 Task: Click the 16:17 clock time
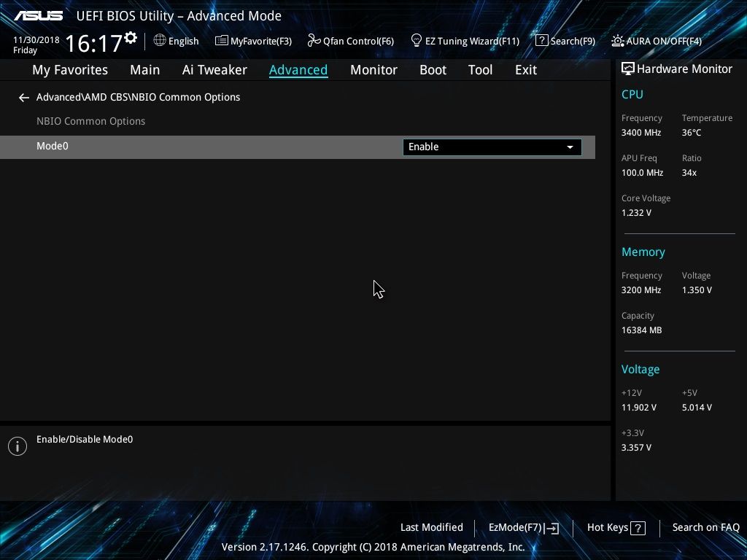93,43
